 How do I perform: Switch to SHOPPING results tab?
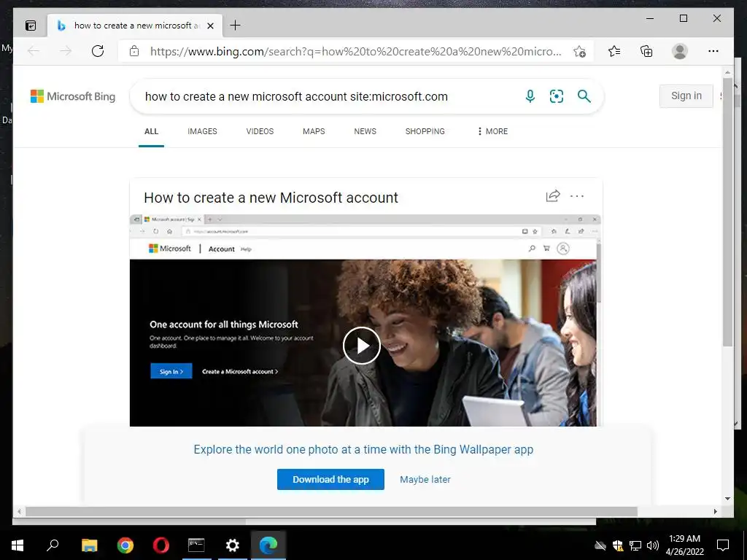click(x=425, y=131)
